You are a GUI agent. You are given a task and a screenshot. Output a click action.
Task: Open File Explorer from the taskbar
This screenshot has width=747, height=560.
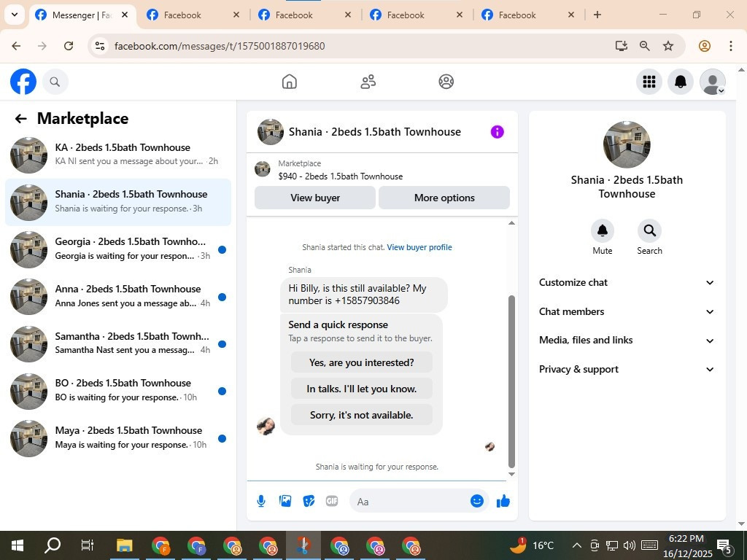pos(124,545)
